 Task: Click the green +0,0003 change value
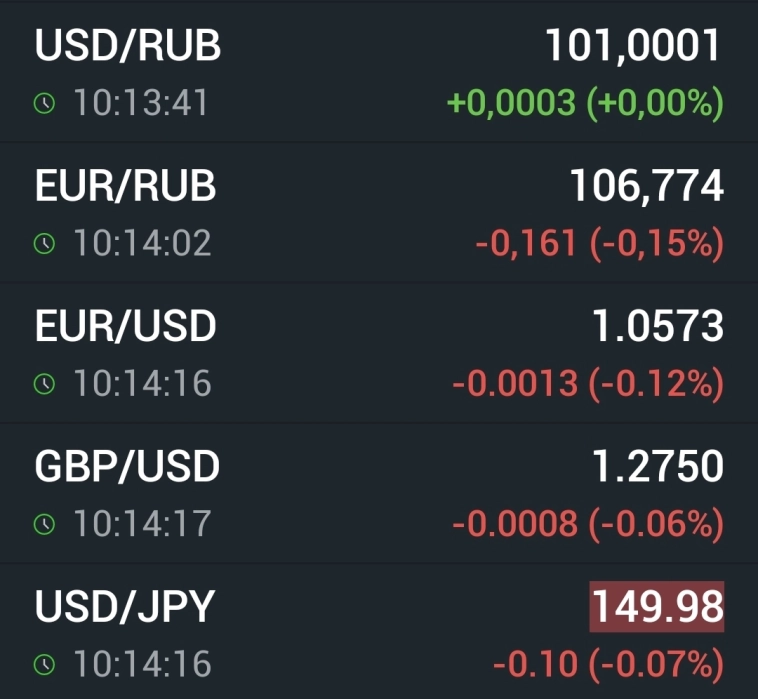[584, 103]
